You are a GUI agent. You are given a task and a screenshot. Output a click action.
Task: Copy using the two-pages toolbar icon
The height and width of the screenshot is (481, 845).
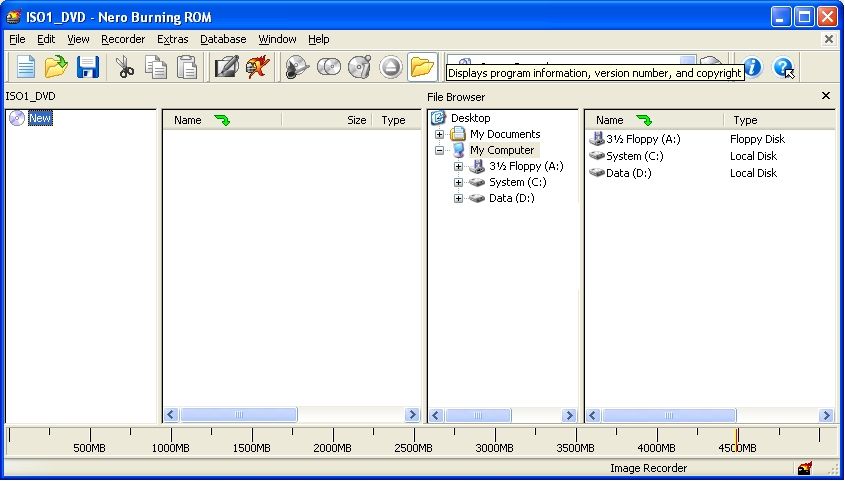(x=156, y=67)
